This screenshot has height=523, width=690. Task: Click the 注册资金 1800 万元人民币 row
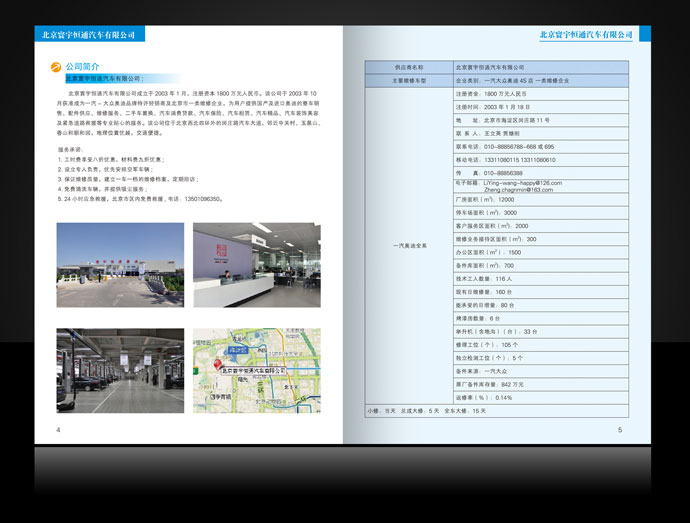[541, 94]
